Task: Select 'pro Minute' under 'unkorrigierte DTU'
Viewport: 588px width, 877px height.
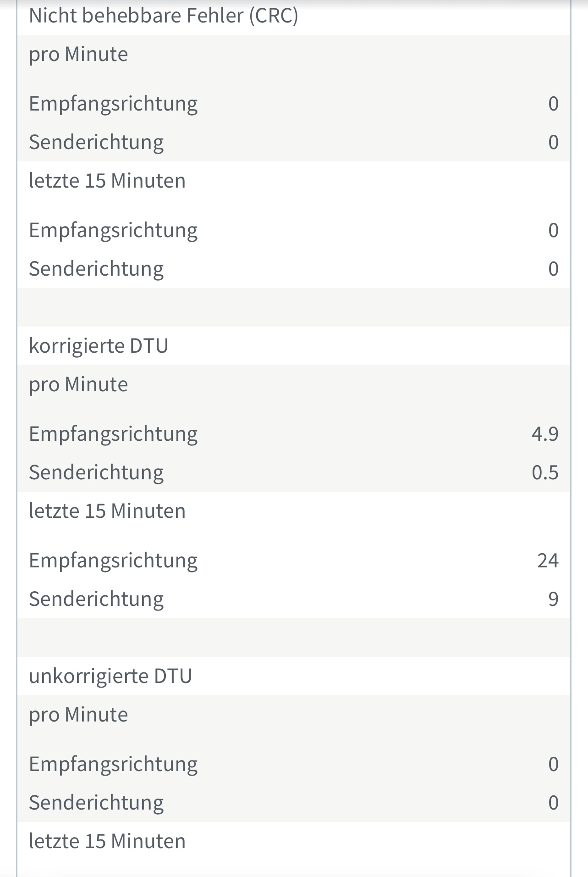Action: coord(78,715)
